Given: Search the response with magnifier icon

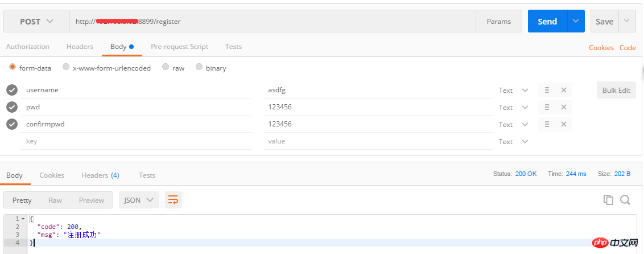Looking at the screenshot, I should [x=625, y=200].
